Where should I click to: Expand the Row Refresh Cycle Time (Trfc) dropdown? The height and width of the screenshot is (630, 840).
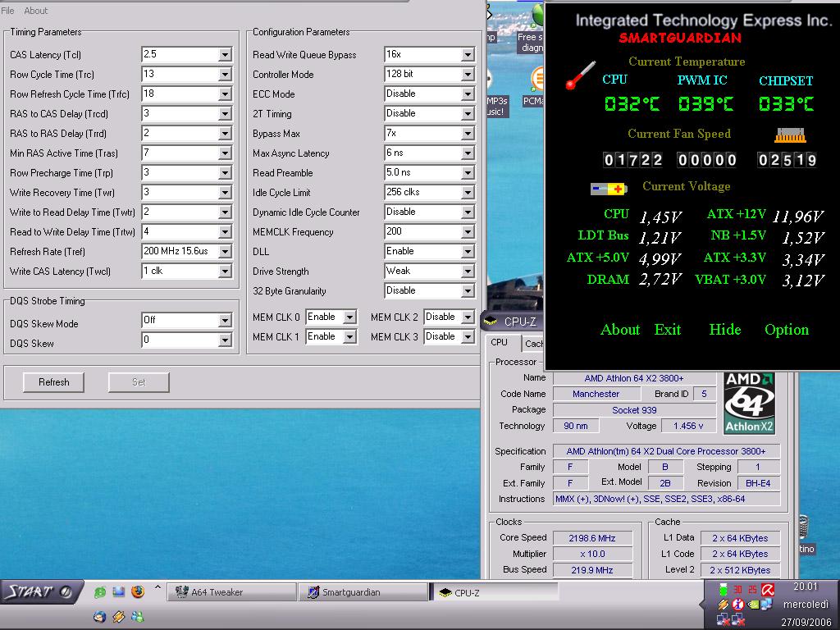click(x=225, y=94)
